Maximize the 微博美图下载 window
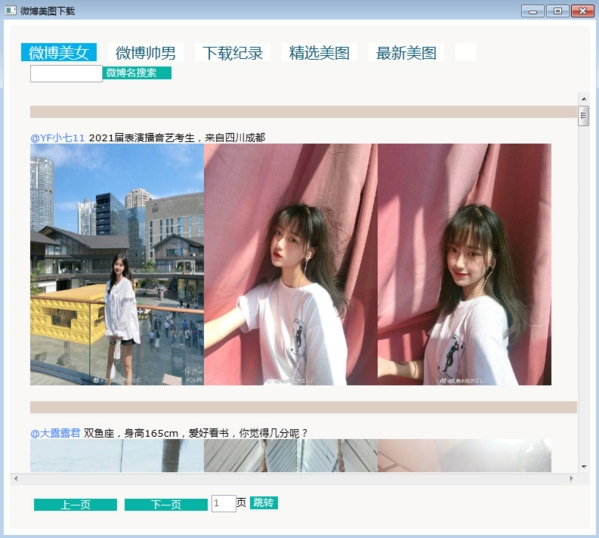The height and width of the screenshot is (538, 599). point(557,11)
